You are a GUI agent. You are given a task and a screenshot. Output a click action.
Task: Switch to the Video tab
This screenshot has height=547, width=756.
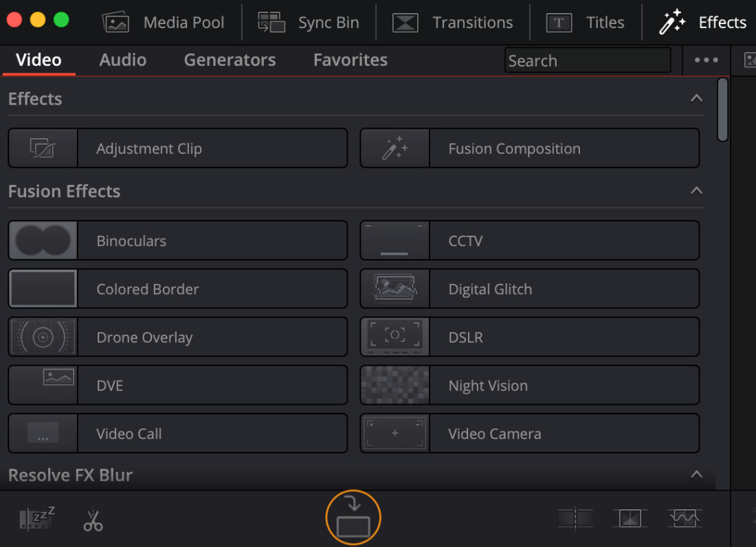coord(38,60)
